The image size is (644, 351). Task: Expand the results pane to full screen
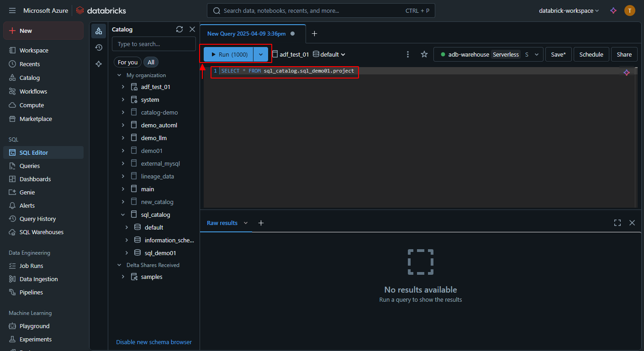(x=618, y=223)
